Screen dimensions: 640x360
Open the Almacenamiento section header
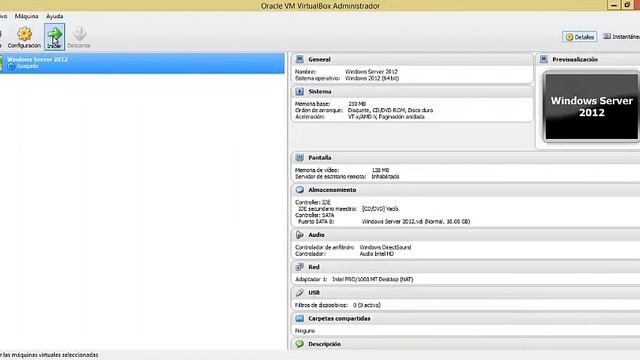[466, 190]
